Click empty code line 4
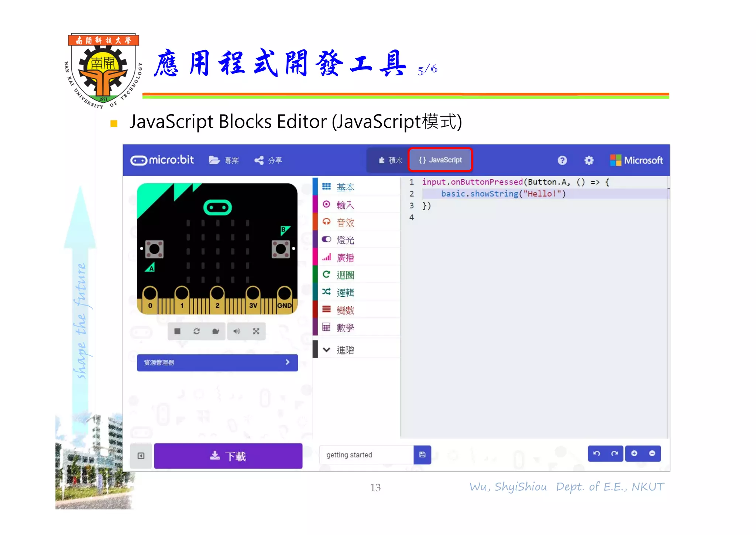 [535, 217]
